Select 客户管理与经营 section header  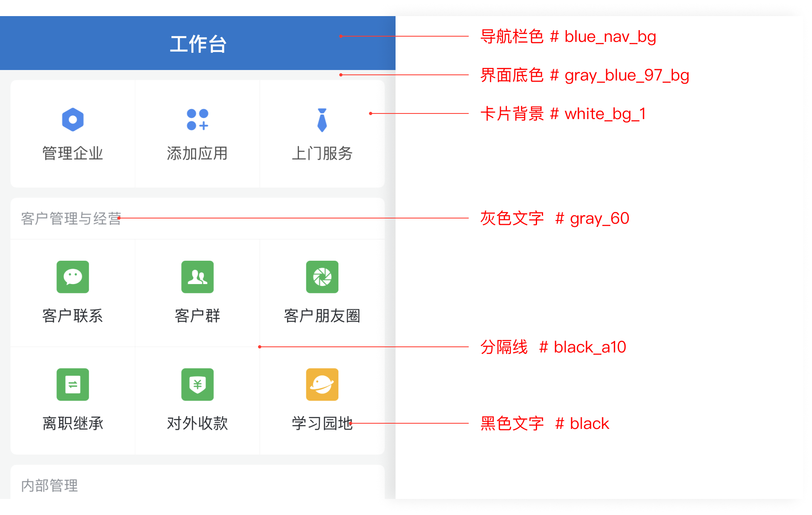point(71,218)
